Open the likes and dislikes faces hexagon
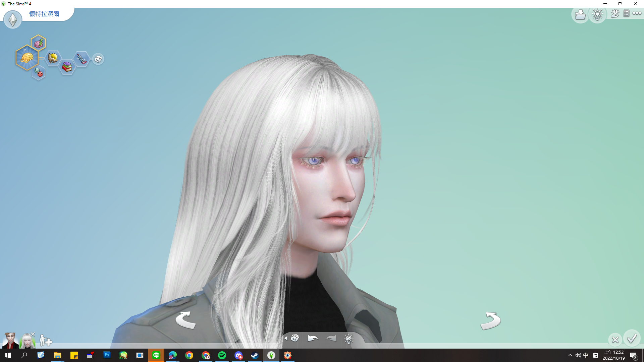Image resolution: width=644 pixels, height=362 pixels. point(39,72)
